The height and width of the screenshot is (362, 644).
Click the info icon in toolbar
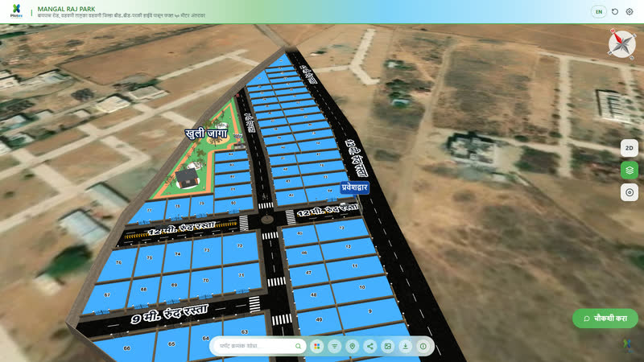point(423,347)
